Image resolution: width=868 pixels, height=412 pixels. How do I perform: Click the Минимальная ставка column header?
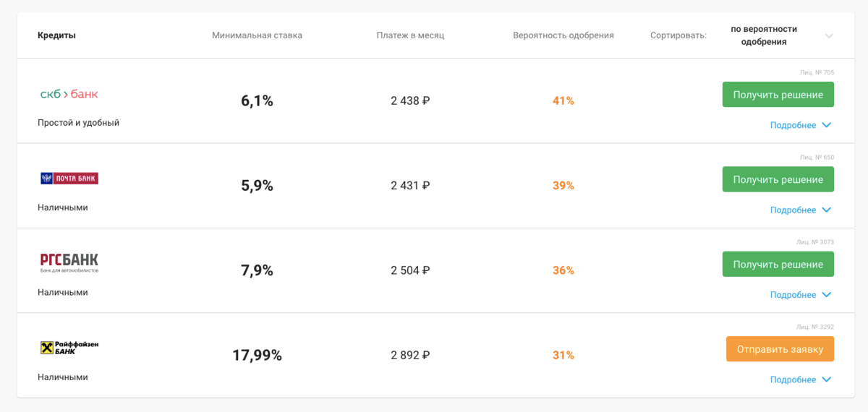(258, 35)
